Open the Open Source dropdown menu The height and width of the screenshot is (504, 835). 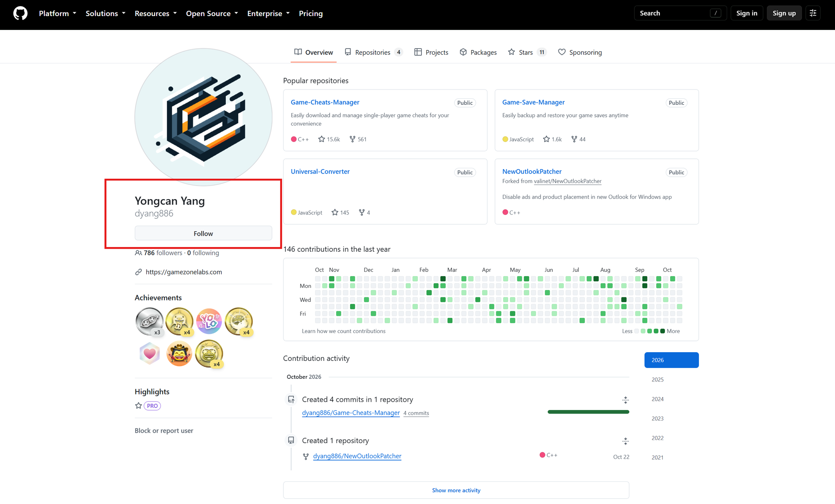point(212,13)
